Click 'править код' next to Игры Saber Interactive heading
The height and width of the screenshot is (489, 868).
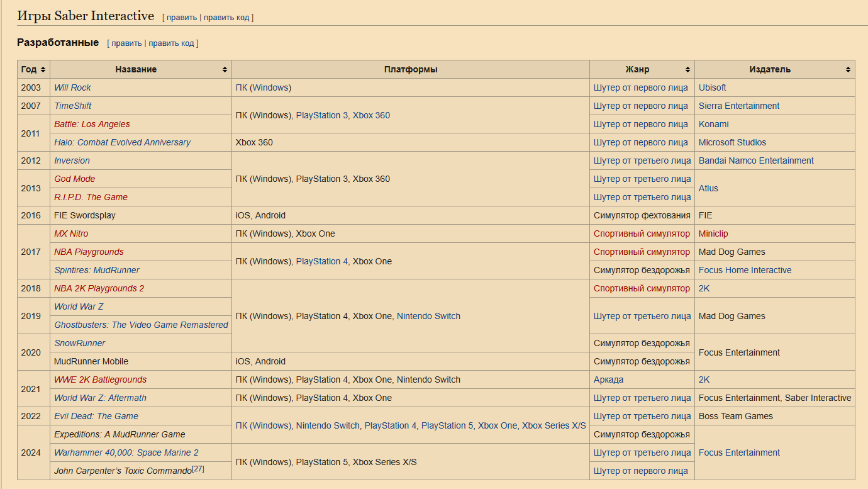click(226, 18)
